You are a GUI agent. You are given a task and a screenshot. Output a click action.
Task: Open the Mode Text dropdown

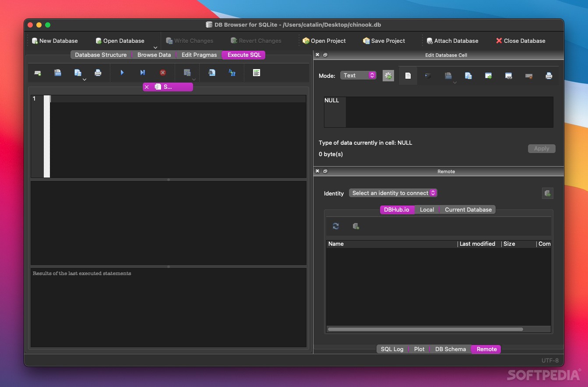click(358, 76)
